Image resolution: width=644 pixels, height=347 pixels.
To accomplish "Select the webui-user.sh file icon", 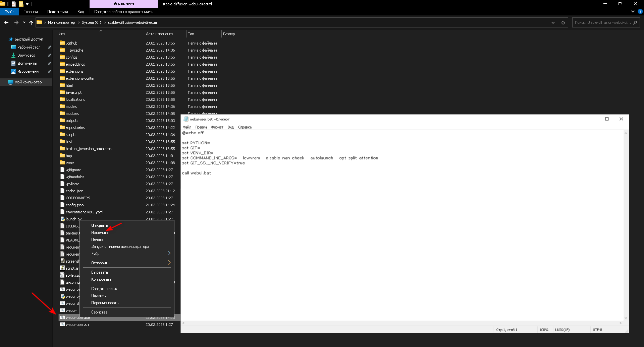I will [62, 324].
